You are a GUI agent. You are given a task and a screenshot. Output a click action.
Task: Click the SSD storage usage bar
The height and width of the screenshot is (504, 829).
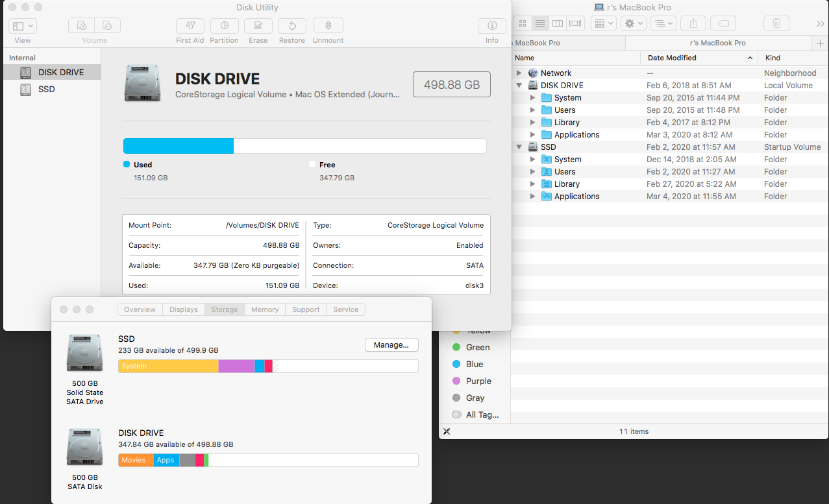point(268,366)
